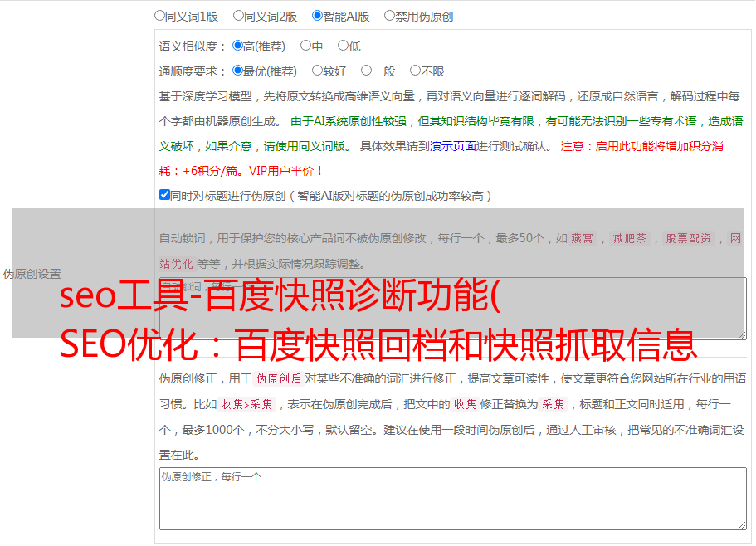Select 禁用伪原创 radio option
756x546 pixels.
pos(389,16)
